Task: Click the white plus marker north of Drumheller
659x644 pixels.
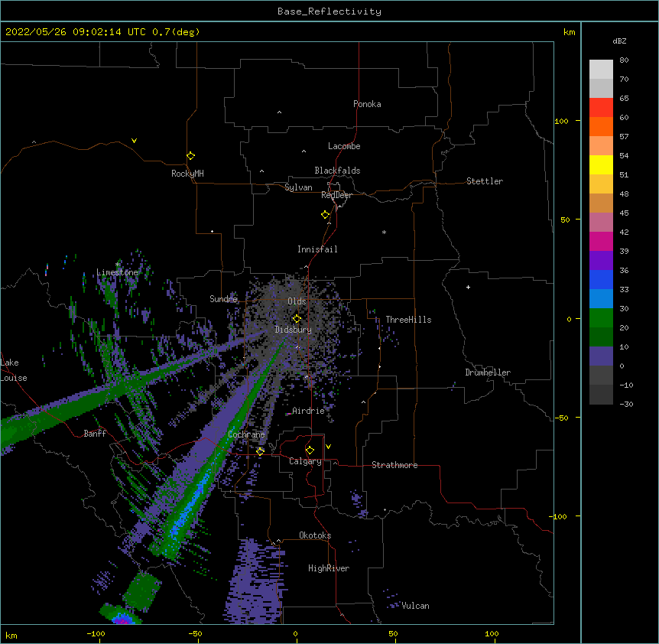Action: [x=468, y=287]
